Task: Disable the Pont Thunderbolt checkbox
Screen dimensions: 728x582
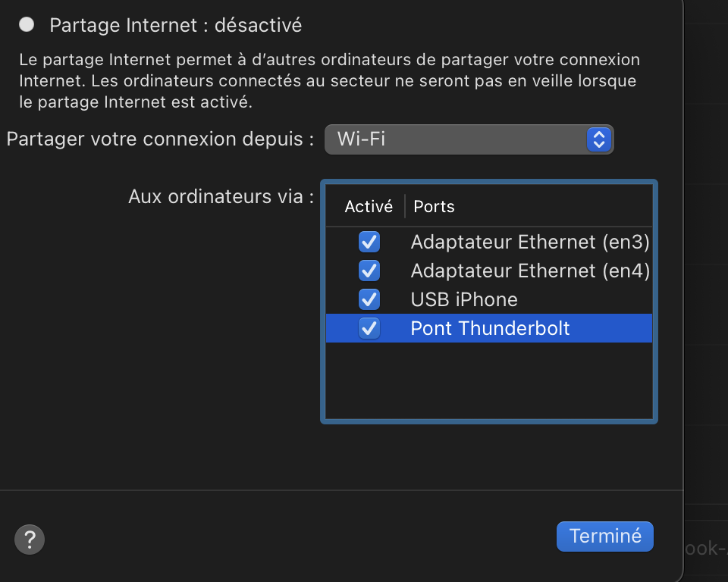Action: click(369, 328)
